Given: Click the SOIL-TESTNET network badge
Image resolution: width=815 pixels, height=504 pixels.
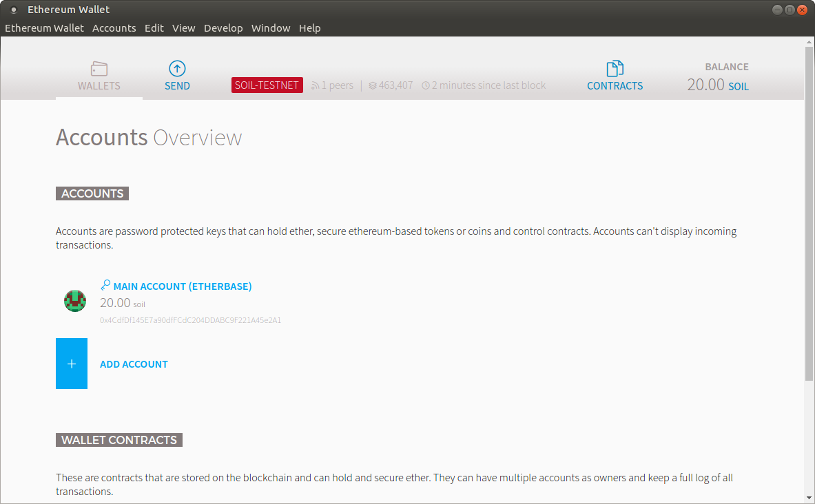Looking at the screenshot, I should click(267, 85).
